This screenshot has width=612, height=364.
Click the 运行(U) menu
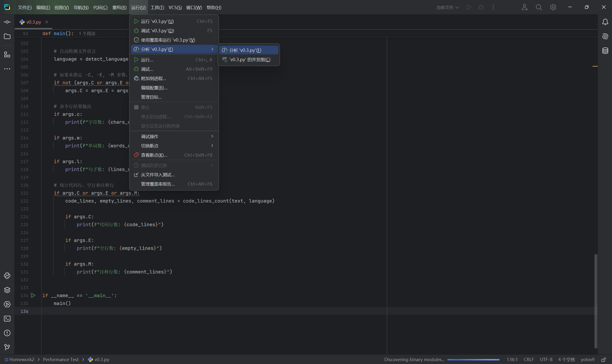click(138, 7)
